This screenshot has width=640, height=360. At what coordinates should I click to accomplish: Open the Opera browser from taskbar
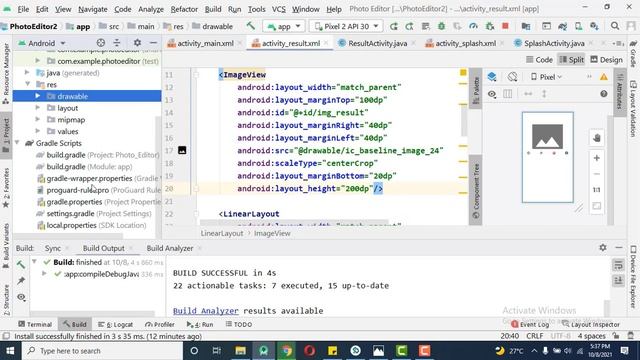[310, 351]
